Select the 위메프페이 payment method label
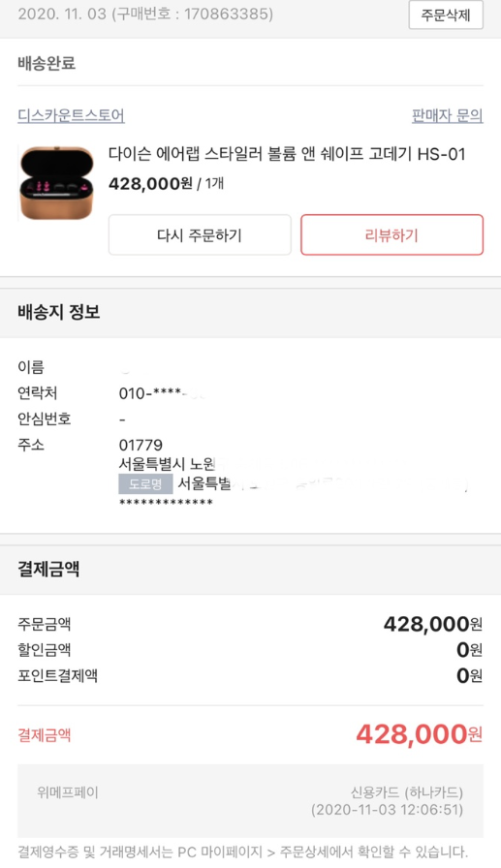 point(68,792)
